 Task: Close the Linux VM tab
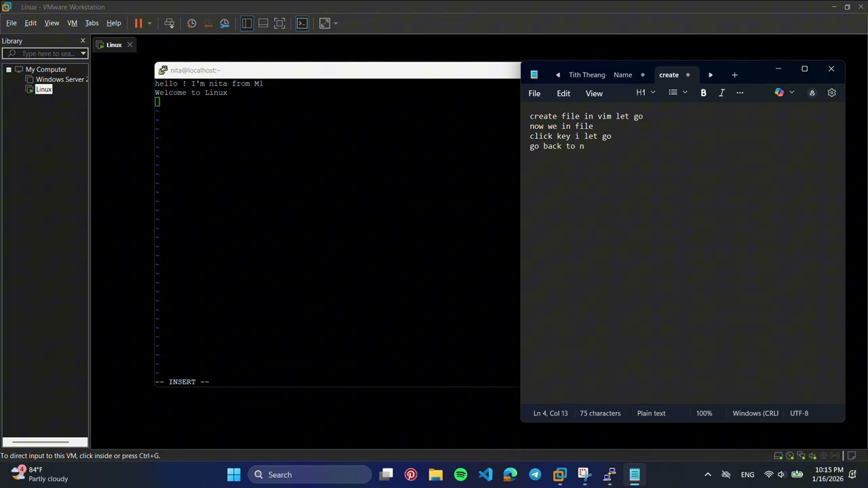click(130, 45)
